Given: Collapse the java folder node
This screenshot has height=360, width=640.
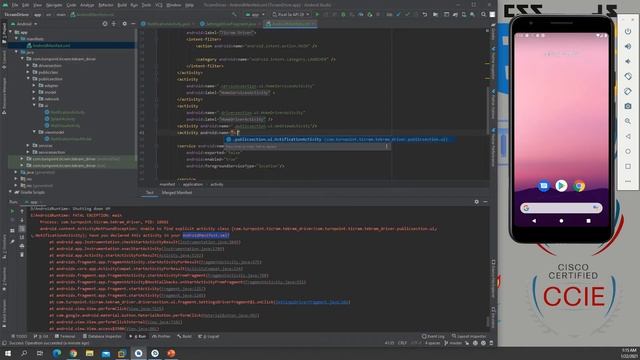Looking at the screenshot, I should 16,52.
